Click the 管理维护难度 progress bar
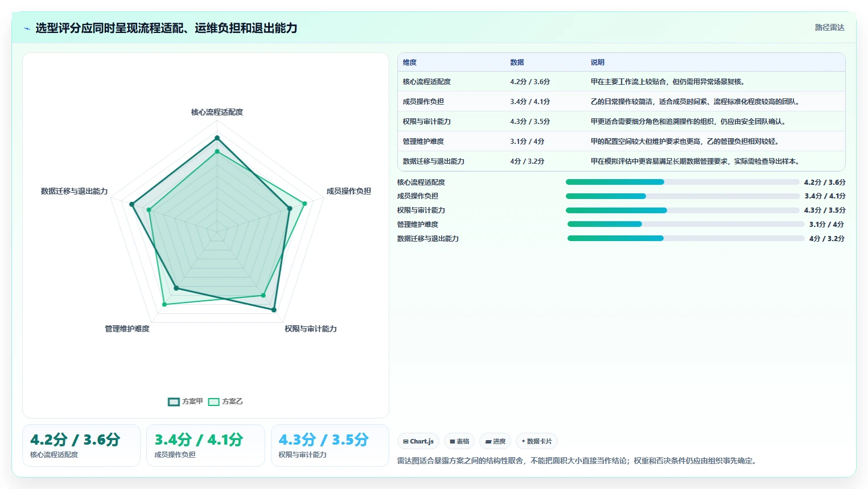Screen dimensions: 868x489 686,224
